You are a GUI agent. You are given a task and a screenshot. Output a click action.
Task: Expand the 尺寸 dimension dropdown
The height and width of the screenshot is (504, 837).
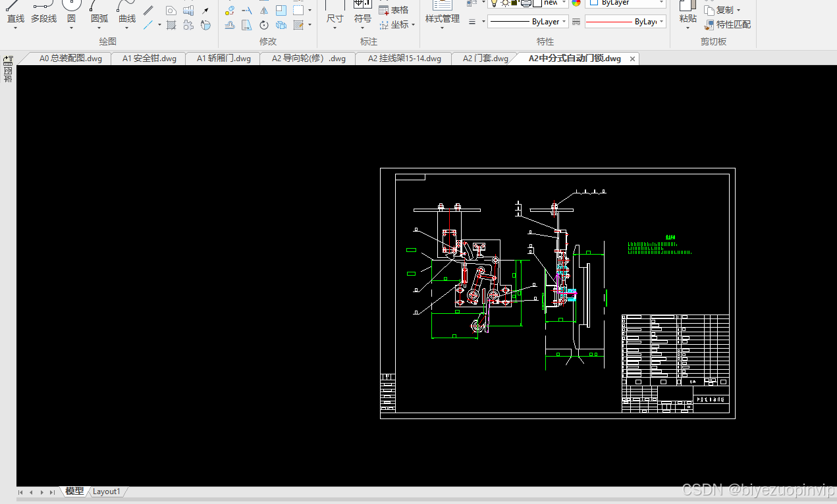click(335, 20)
